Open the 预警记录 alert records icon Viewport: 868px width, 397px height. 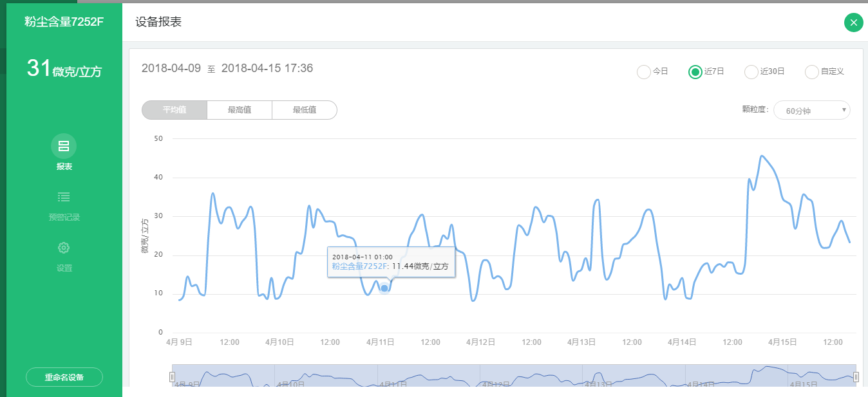point(64,198)
